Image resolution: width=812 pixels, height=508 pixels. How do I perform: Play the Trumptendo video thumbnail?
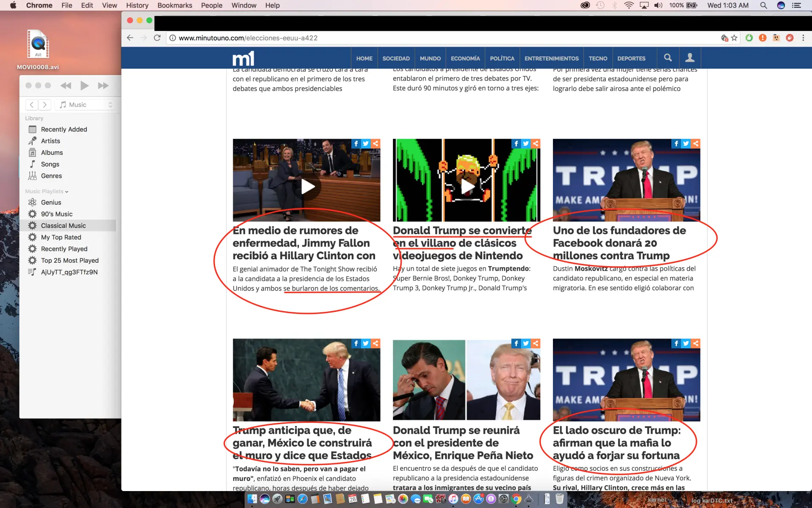click(467, 186)
